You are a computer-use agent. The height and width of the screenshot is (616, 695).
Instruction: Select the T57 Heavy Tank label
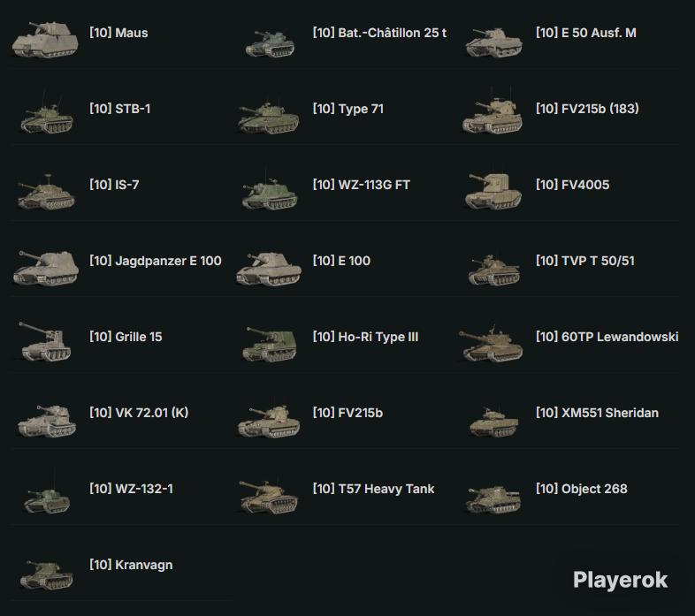[374, 489]
